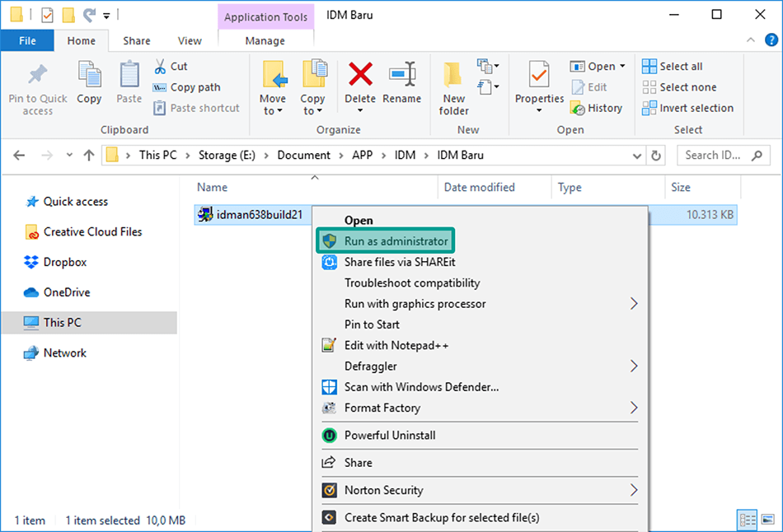The width and height of the screenshot is (783, 532).
Task: Click Select all
Action: pos(672,67)
